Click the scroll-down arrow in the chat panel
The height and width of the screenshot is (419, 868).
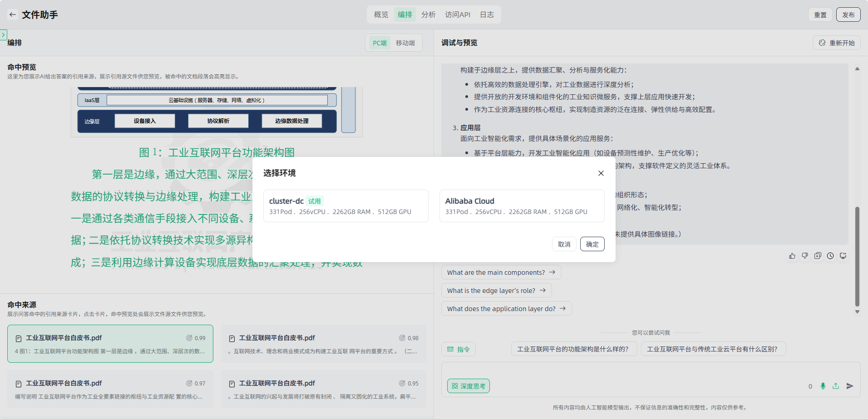point(857,312)
